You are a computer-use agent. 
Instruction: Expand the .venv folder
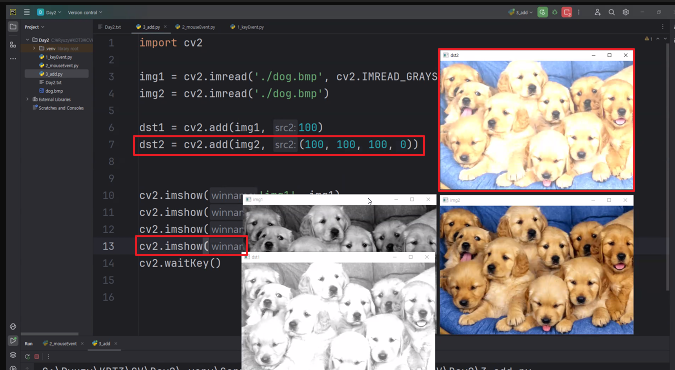[x=34, y=48]
